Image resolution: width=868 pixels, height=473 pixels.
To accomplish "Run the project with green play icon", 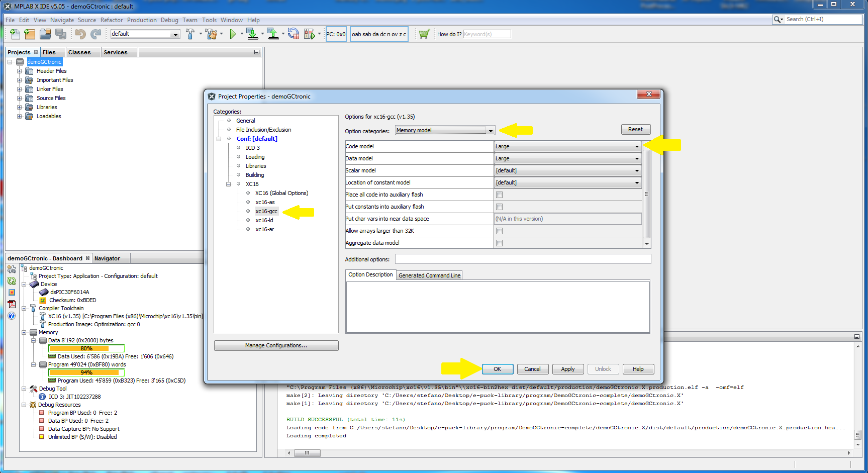I will [x=233, y=34].
